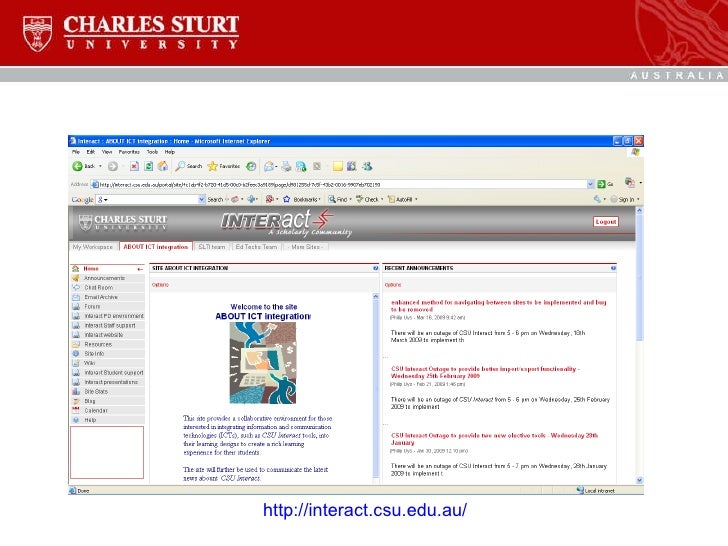This screenshot has height=546, width=728.
Task: Click the Refresh page icon
Action: 149,166
